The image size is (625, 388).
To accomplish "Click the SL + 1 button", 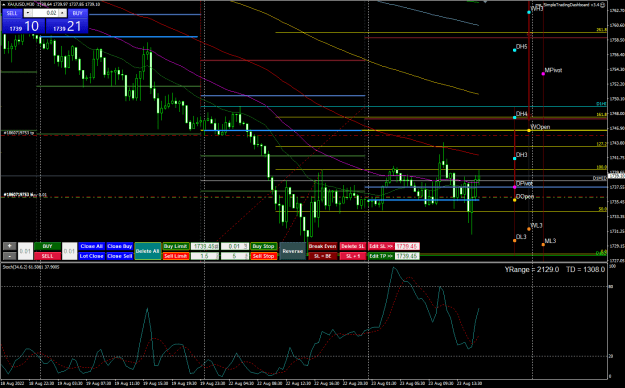I will [x=353, y=256].
